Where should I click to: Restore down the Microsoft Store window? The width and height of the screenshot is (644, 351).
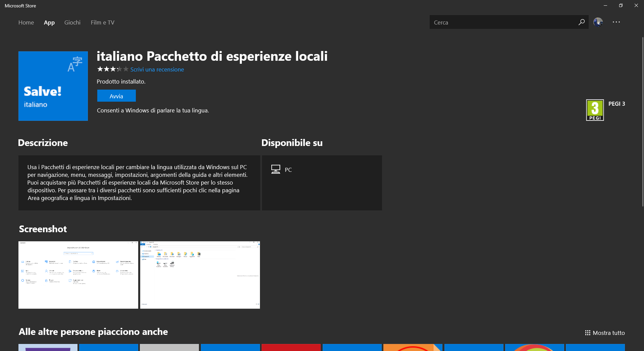coord(621,5)
